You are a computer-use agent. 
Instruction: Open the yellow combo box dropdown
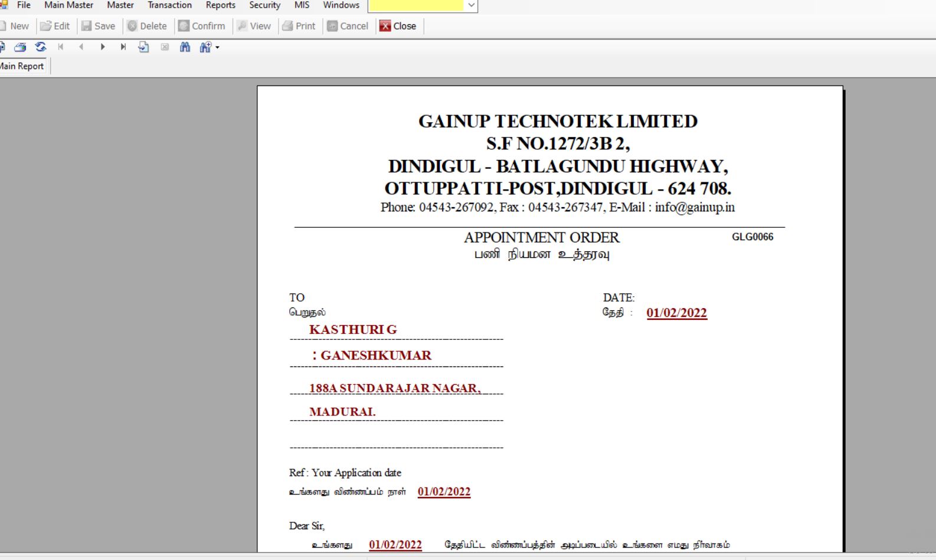[471, 5]
